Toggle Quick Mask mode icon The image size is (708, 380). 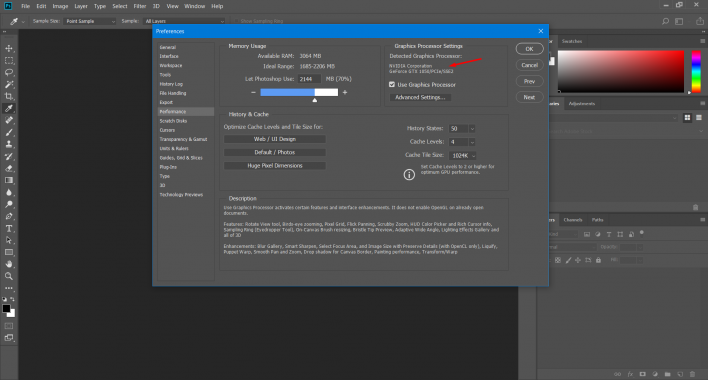9,326
